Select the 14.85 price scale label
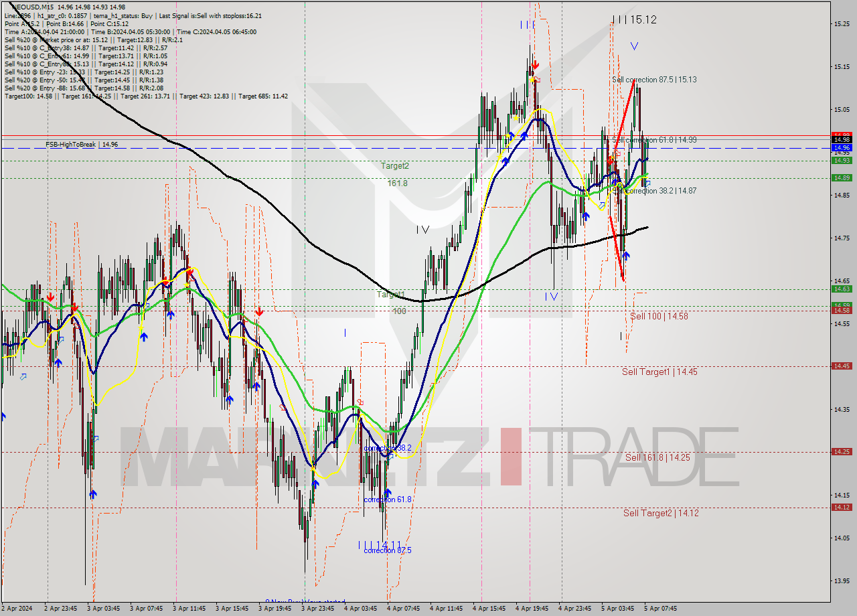This screenshot has width=857, height=616. tap(842, 195)
